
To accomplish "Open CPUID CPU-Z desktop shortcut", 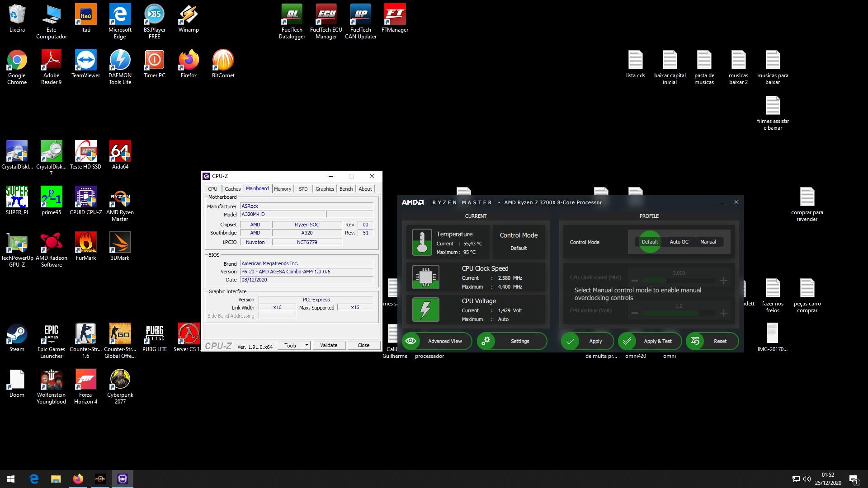I will coord(85,201).
